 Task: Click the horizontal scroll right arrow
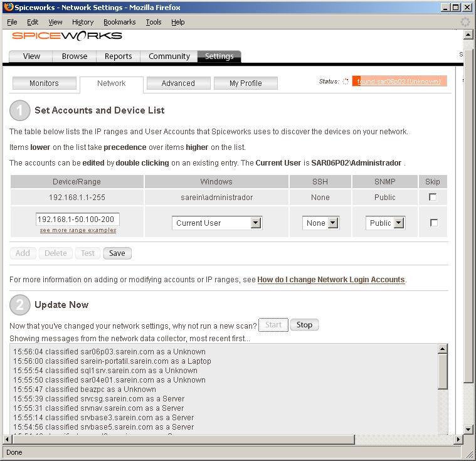[x=458, y=439]
